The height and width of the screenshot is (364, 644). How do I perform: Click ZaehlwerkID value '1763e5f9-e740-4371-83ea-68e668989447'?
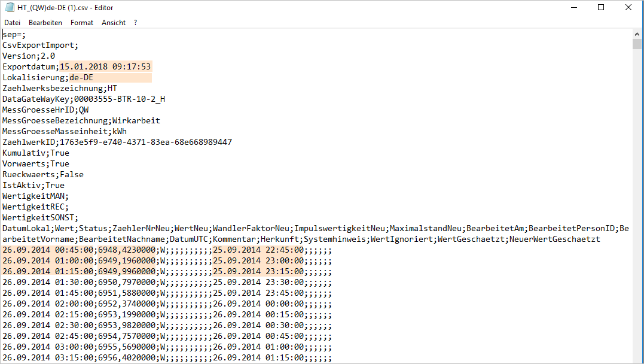[146, 142]
